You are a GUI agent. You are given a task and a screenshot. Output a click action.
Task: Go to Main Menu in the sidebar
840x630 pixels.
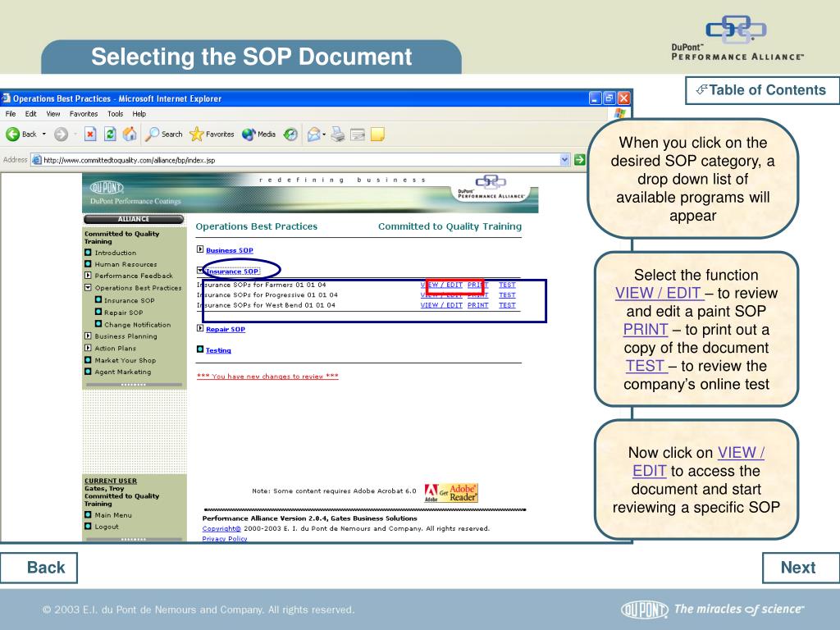(x=113, y=515)
